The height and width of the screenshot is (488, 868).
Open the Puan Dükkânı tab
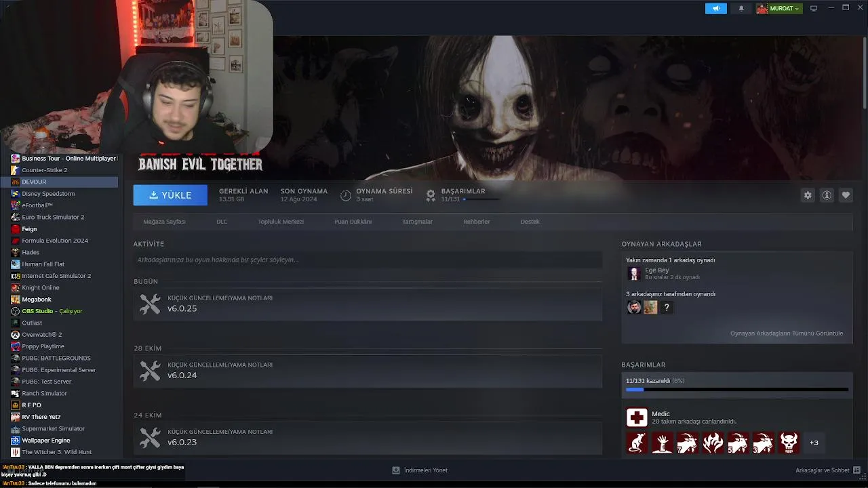point(353,222)
